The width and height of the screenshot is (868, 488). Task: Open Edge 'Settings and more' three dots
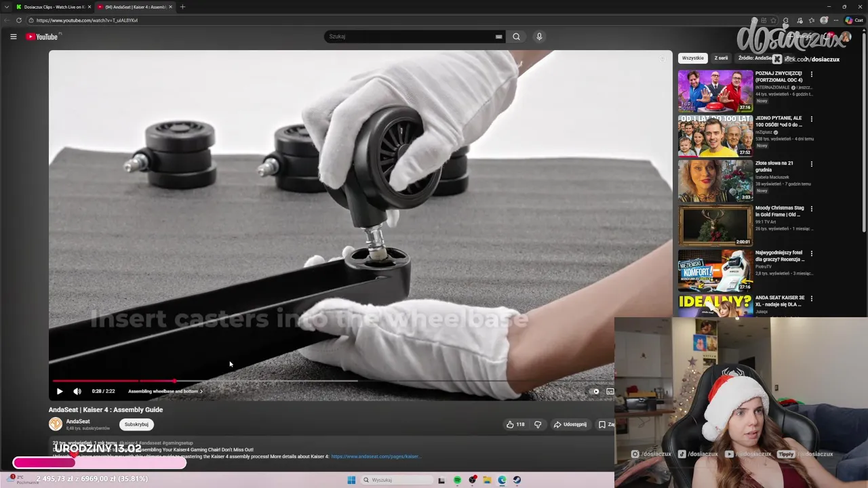[836, 20]
